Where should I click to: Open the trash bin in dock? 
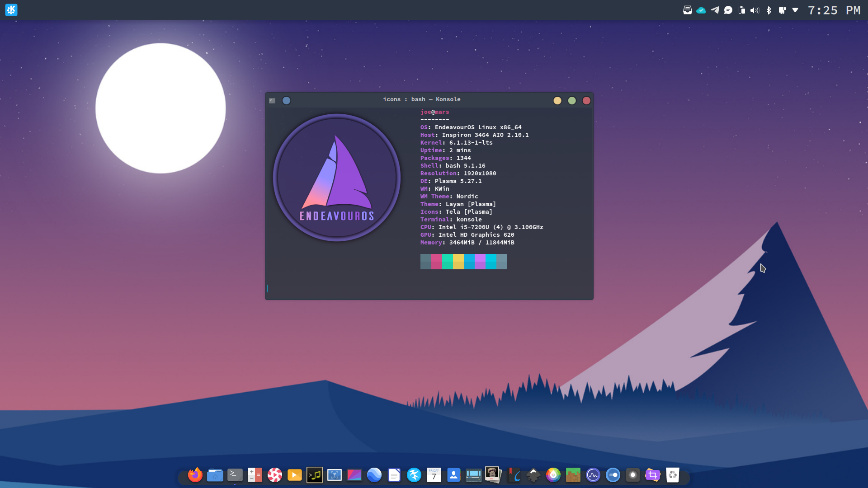[x=672, y=475]
